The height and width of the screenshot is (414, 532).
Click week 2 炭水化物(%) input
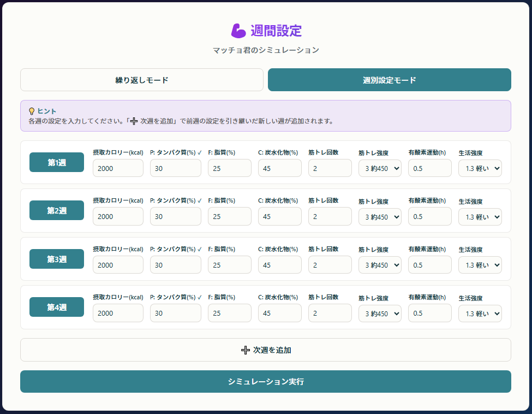pos(280,216)
